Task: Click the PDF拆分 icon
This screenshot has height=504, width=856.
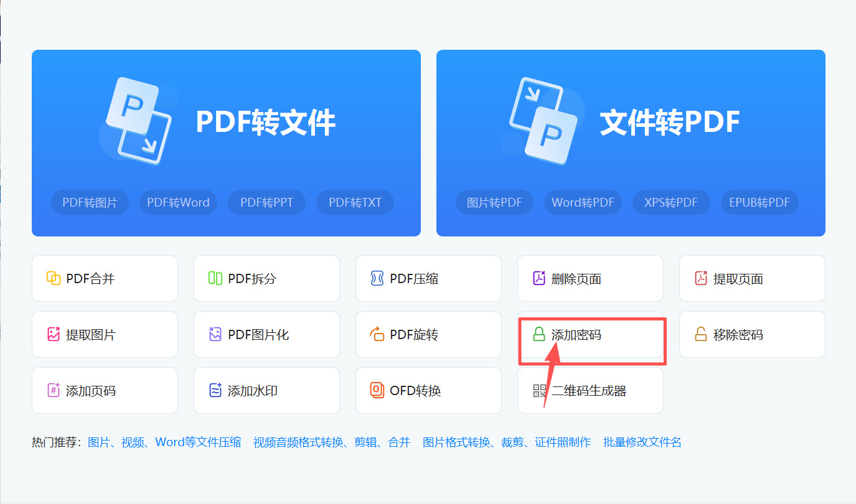Action: pyautogui.click(x=216, y=278)
